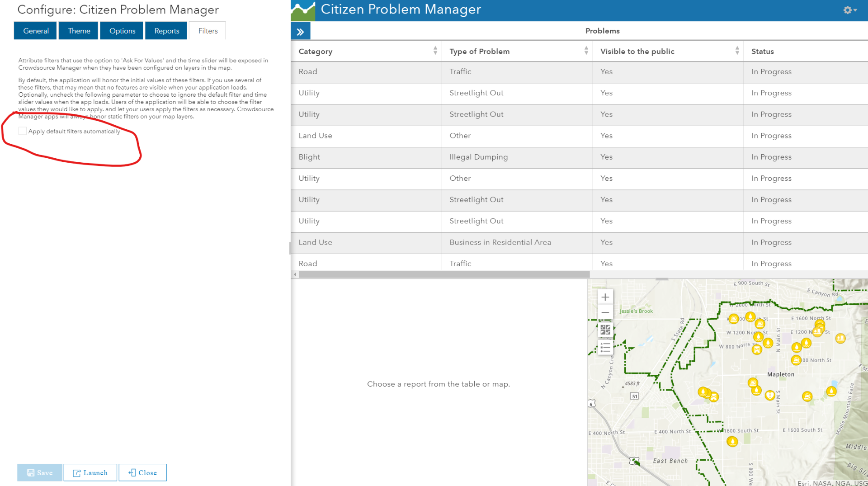
Task: Click the Jessie's Brook map label
Action: 636,311
